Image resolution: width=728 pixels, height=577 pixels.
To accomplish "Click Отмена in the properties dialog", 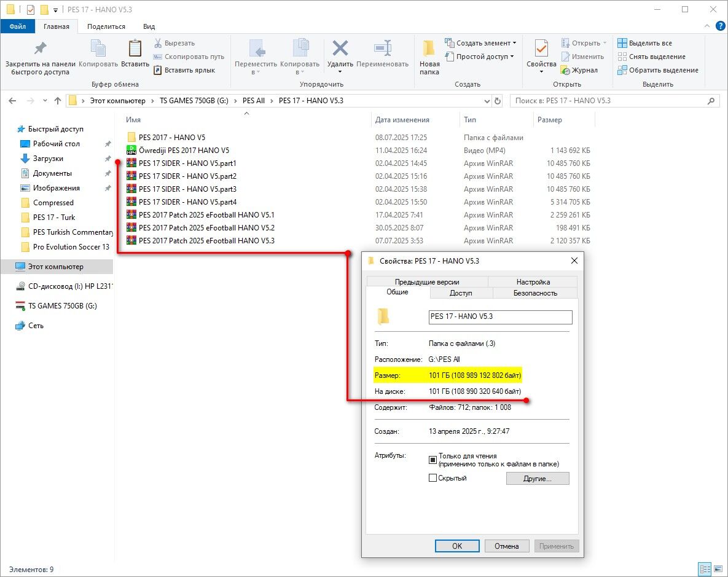I will coord(507,546).
